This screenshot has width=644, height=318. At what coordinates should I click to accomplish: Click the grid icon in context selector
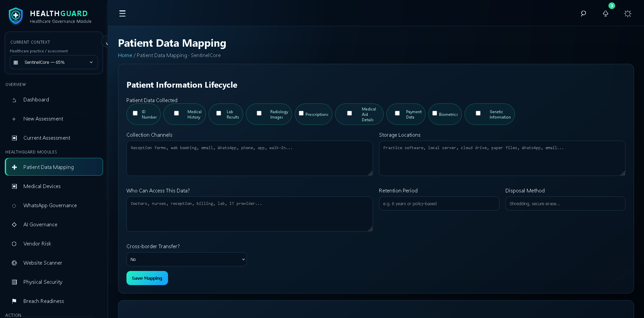click(x=16, y=62)
